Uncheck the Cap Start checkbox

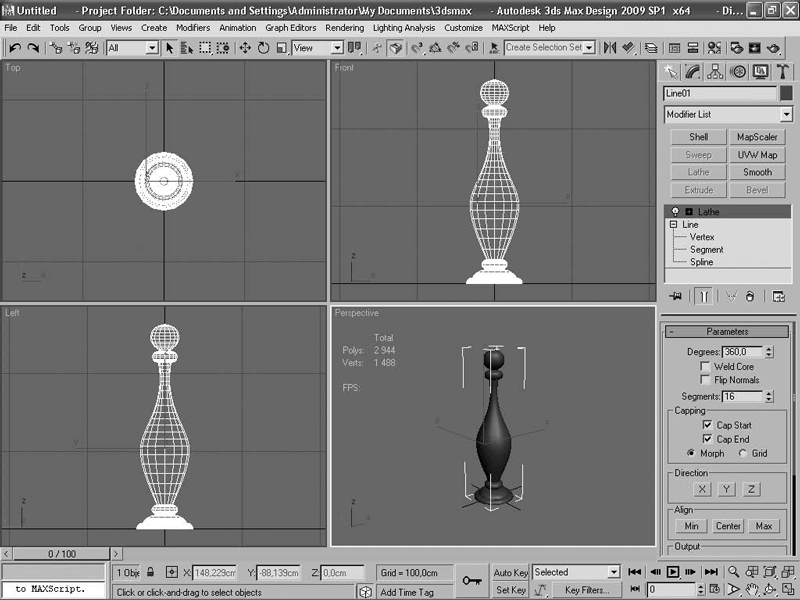point(707,424)
